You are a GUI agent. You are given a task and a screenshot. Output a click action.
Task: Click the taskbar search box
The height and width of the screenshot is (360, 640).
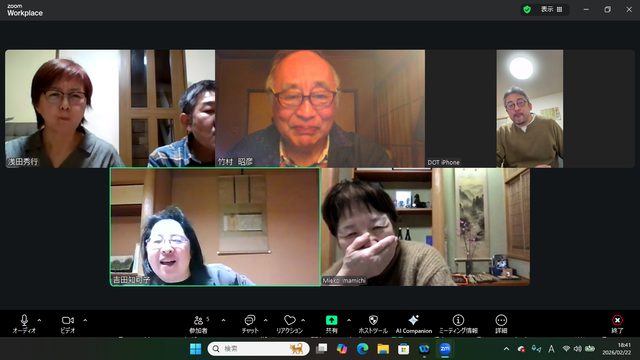(x=258, y=349)
